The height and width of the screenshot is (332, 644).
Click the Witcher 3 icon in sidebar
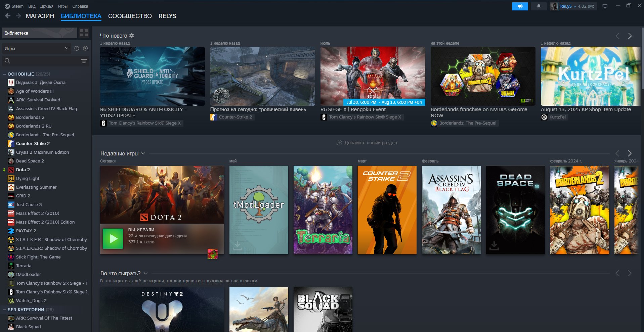coord(11,82)
